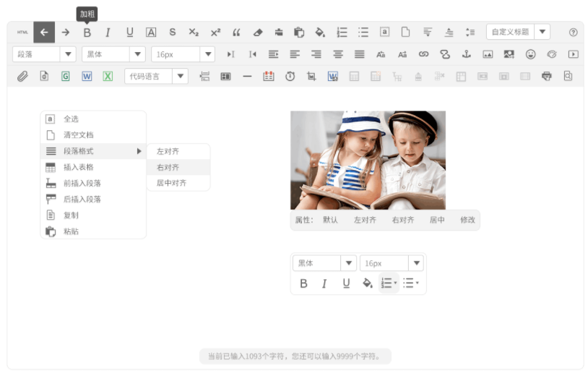Choose 复制 in context menu
The image size is (588, 384).
[93, 216]
